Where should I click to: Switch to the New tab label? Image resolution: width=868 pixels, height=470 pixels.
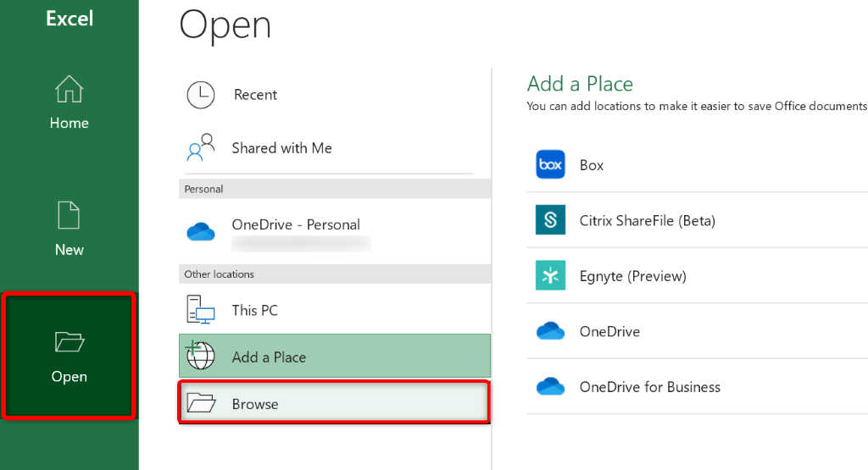click(x=69, y=250)
